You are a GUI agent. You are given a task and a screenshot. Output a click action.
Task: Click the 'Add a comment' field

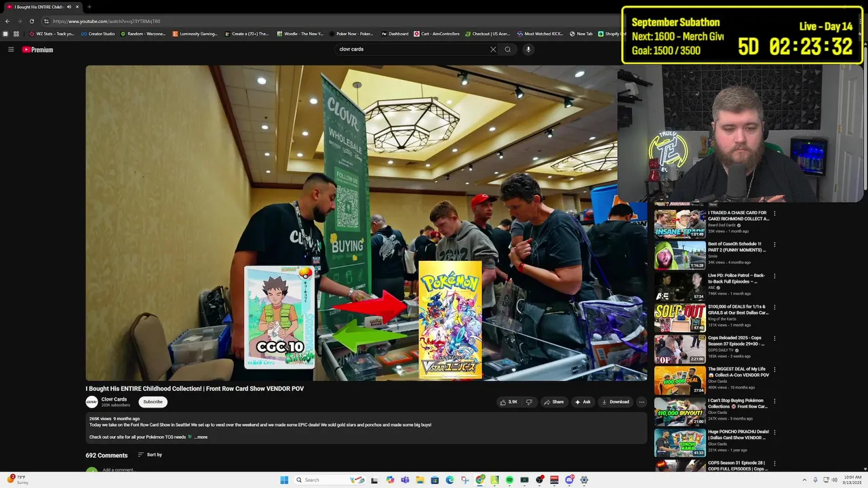[x=119, y=470]
